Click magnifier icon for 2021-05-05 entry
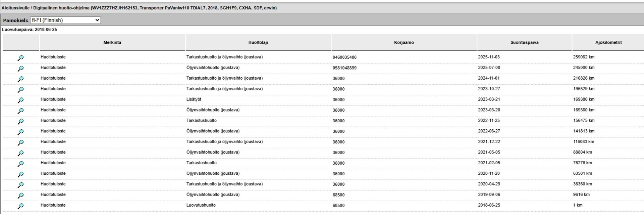The width and height of the screenshot is (644, 214). click(20, 153)
